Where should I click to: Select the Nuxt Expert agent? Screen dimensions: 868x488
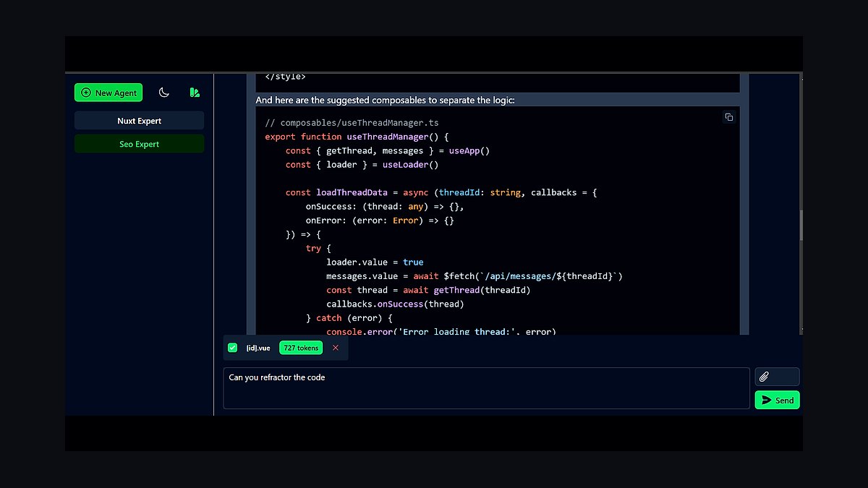(139, 121)
